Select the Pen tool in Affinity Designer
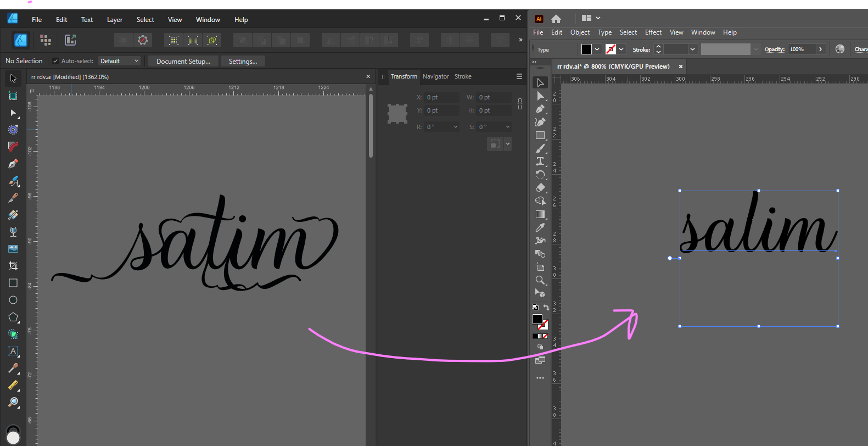868x446 pixels. (x=13, y=164)
